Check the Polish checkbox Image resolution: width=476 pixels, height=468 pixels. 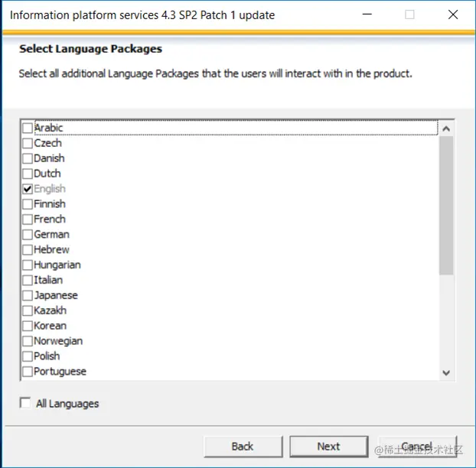(x=28, y=356)
